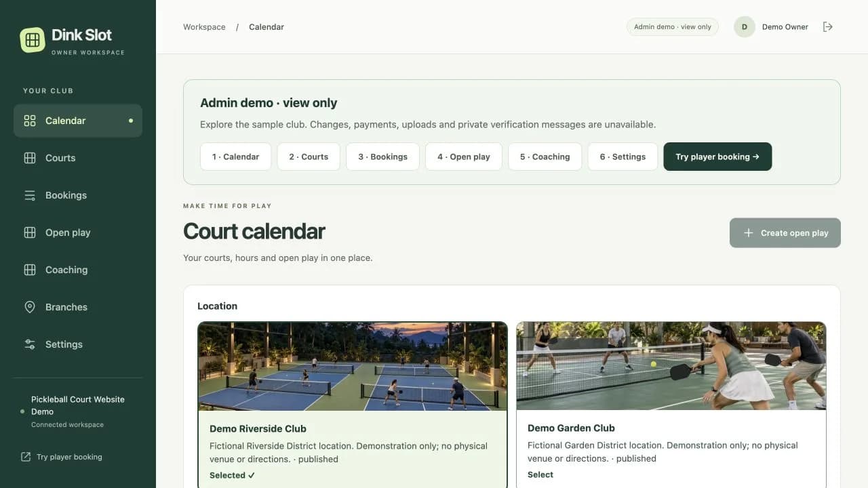Viewport: 868px width, 488px height.
Task: Select the '3 · Bookings' demo step
Action: [x=383, y=157]
